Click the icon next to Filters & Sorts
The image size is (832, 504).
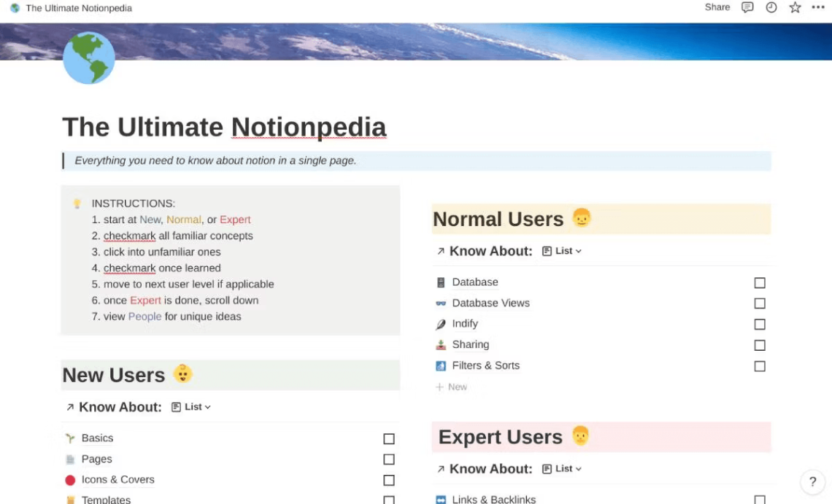(x=441, y=365)
